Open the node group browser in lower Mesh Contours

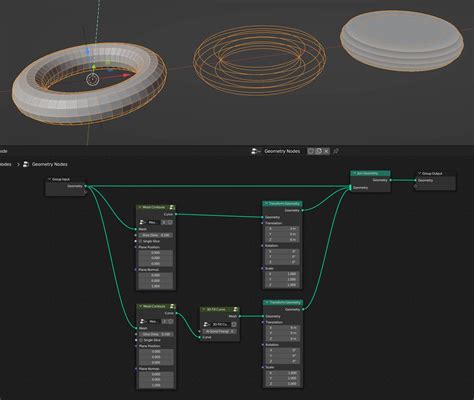pos(143,321)
